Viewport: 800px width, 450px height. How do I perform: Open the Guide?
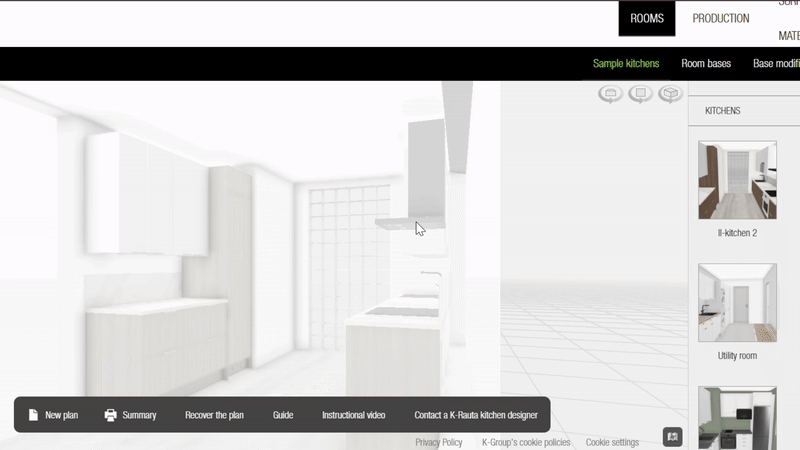(283, 415)
